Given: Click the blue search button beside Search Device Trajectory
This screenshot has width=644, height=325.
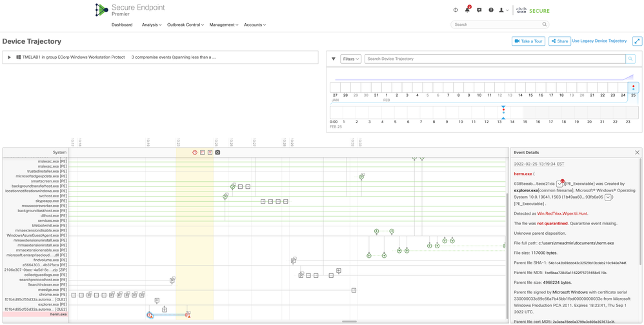Looking at the screenshot, I should click(630, 59).
